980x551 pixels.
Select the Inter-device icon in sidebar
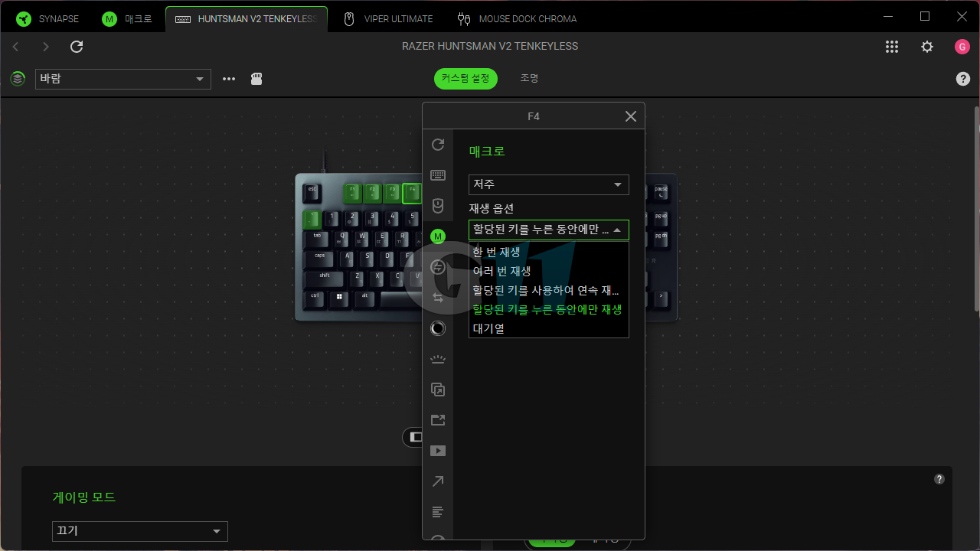[438, 267]
